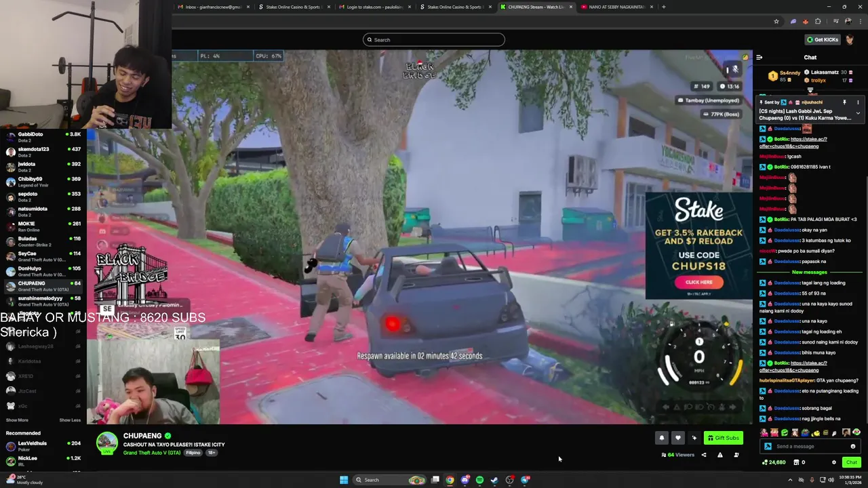
Task: Expand the pinned chat message chevron
Action: pos(858,113)
